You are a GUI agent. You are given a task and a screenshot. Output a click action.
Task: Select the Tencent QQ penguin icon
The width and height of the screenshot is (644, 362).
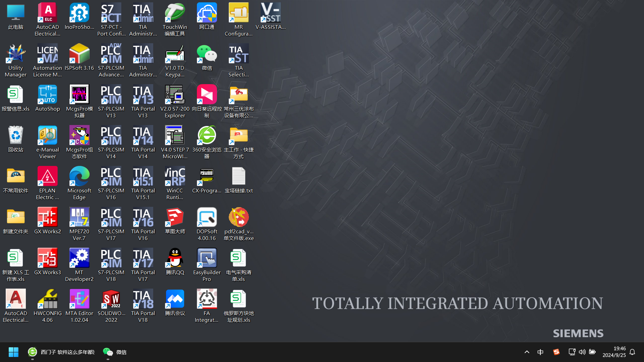pos(175,258)
